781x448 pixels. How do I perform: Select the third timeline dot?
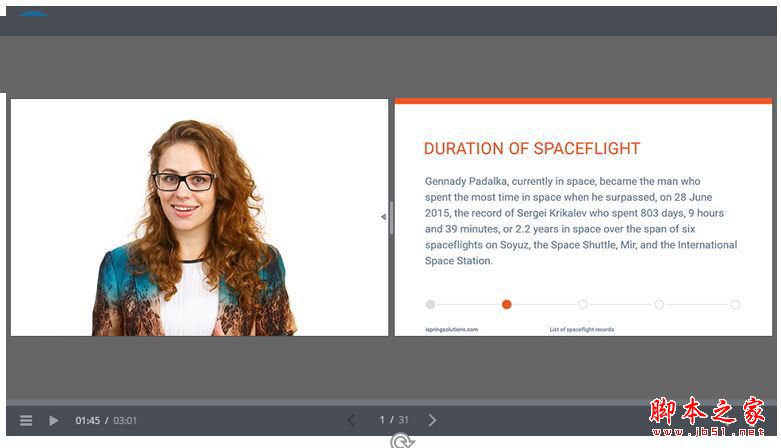583,304
